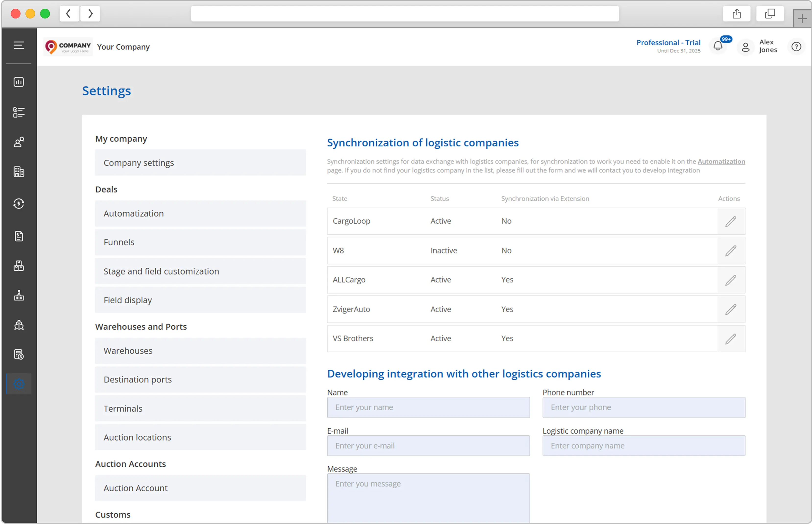Click the Name input field

coord(428,407)
